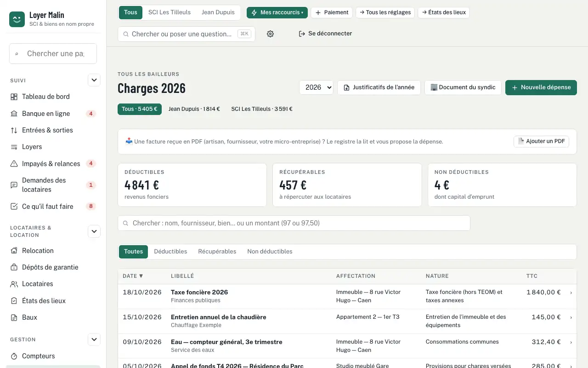588x368 pixels.
Task: Open the Taxe foncière 2026 row
Action: [347, 296]
